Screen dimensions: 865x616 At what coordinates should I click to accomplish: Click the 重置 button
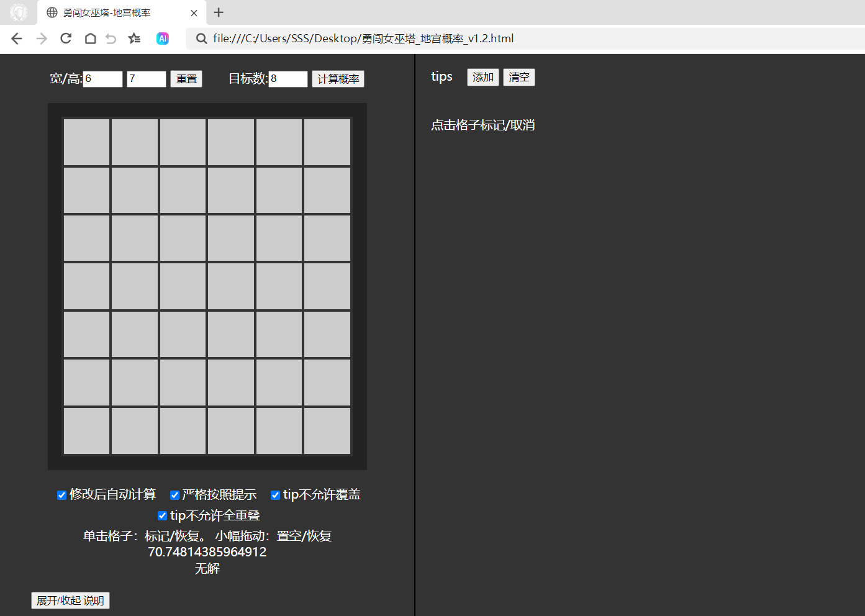coord(186,79)
